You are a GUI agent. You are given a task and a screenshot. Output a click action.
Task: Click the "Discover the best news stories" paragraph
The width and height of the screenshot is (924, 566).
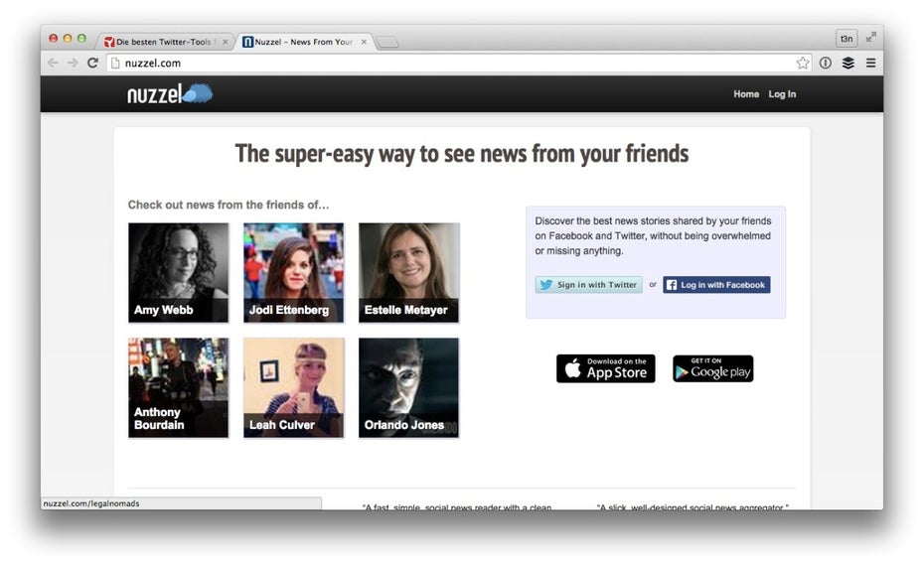(653, 235)
